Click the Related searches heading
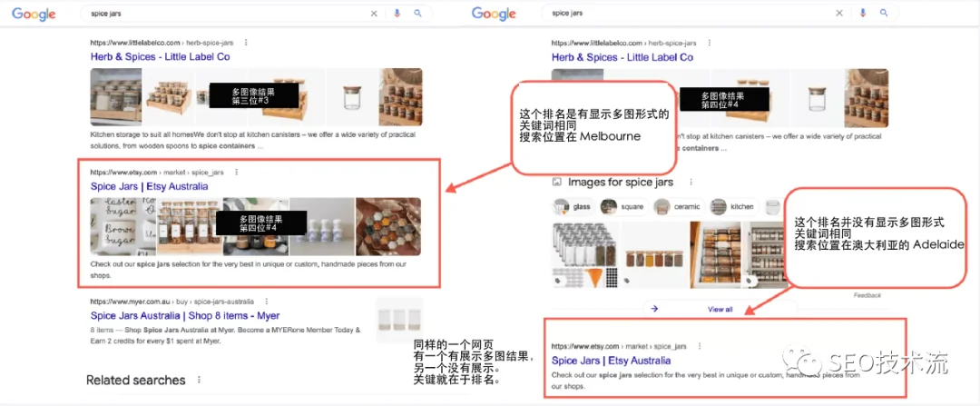Image resolution: width=980 pixels, height=406 pixels. (x=135, y=380)
